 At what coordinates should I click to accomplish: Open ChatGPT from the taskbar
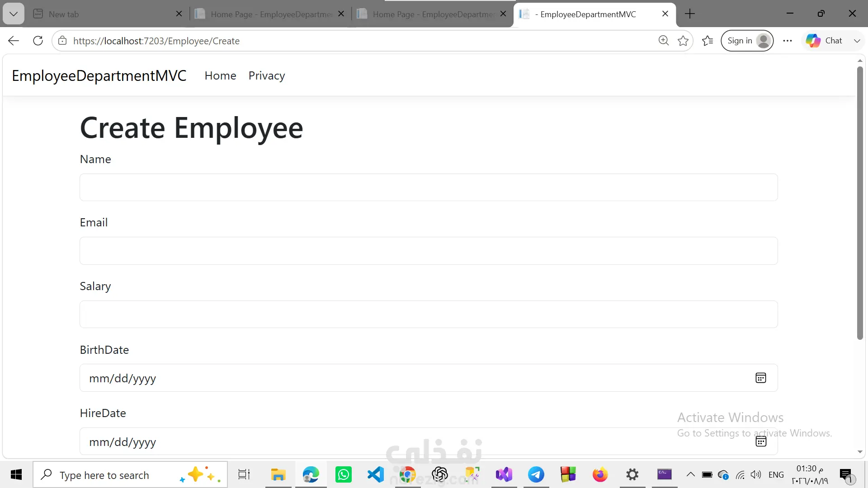pos(439,474)
